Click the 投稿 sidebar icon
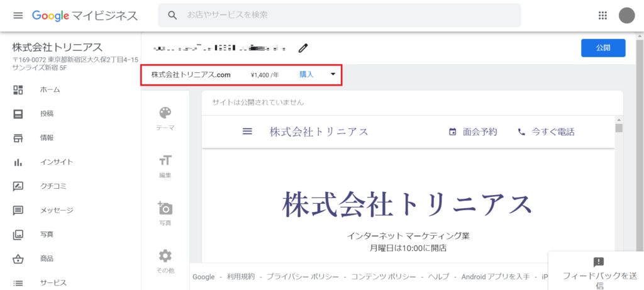Screen dimensions: 644x290 [x=18, y=114]
